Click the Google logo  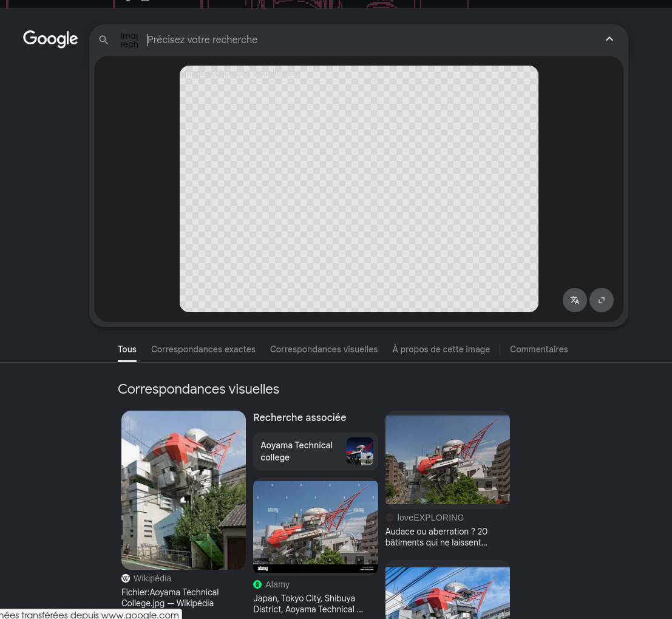tap(50, 39)
